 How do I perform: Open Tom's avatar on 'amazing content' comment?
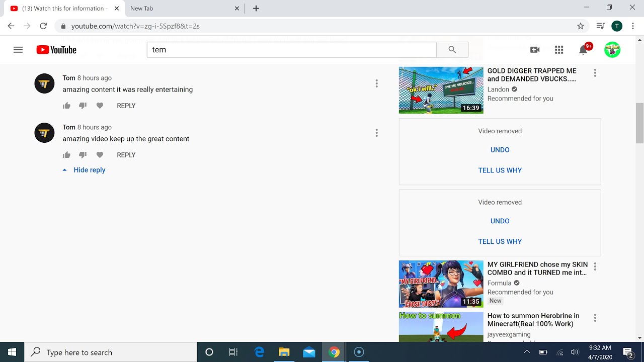[x=44, y=83]
